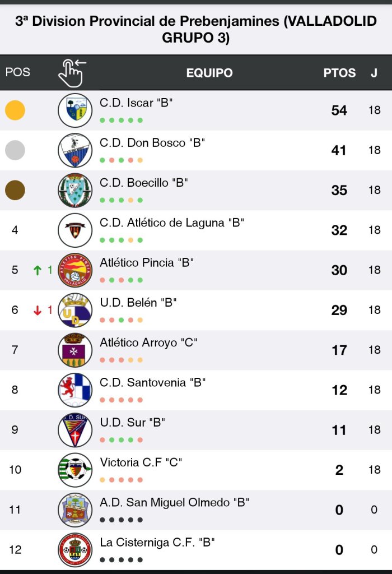Viewport: 392px width, 574px height.
Task: Tap the C.D. Don Bosco "B" crest
Action: click(75, 150)
